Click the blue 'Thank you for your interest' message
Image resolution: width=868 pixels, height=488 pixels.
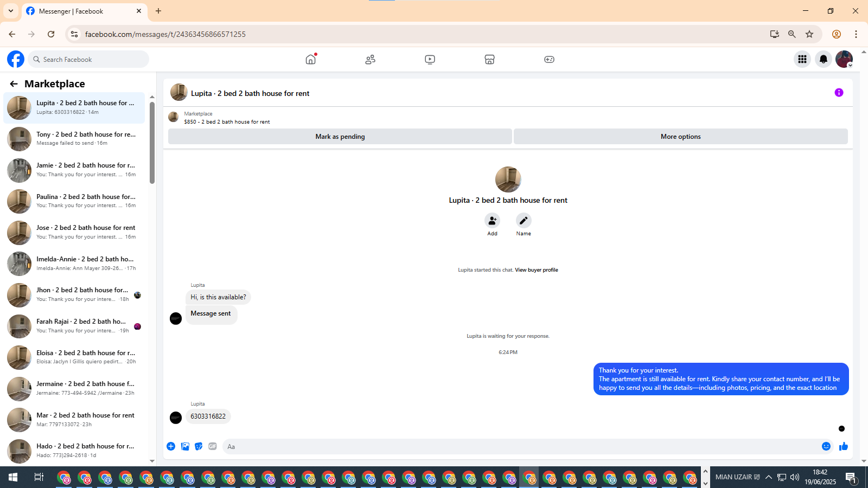(721, 379)
